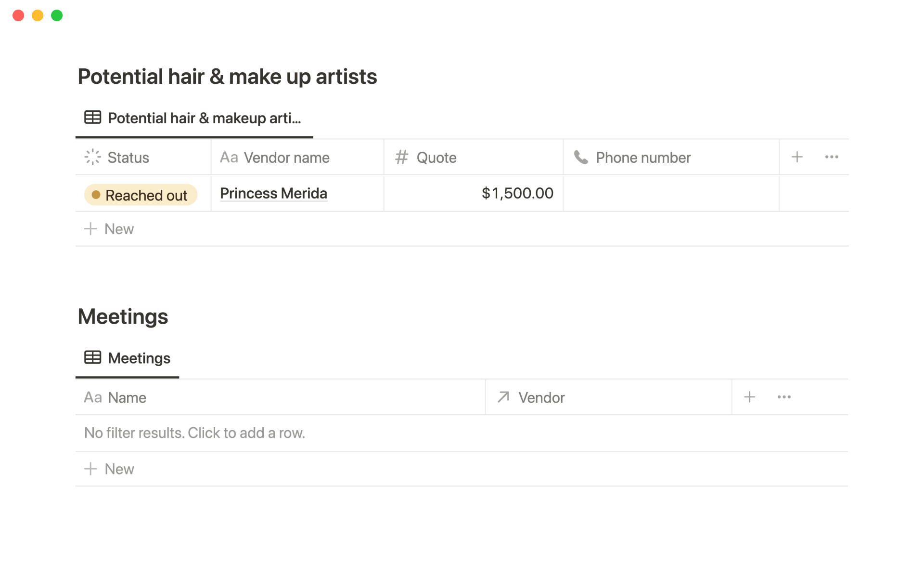
Task: Click the arrow icon beside Vendor column
Action: (503, 397)
